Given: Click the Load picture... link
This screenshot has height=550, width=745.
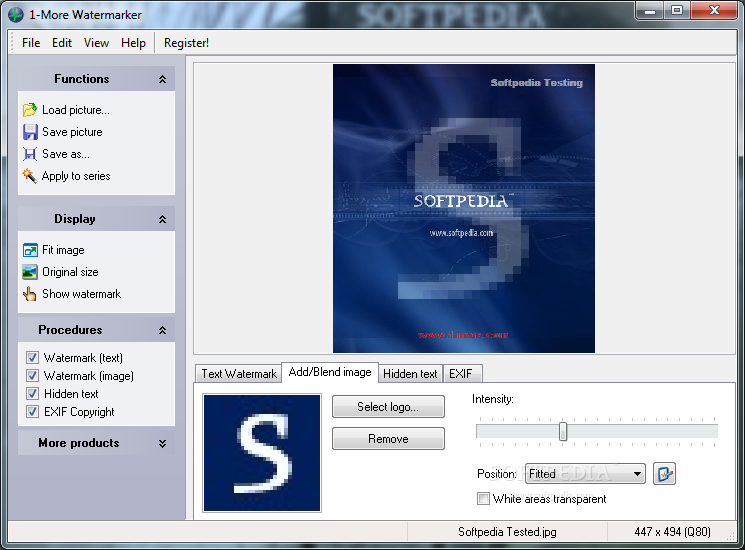Looking at the screenshot, I should click(x=76, y=110).
